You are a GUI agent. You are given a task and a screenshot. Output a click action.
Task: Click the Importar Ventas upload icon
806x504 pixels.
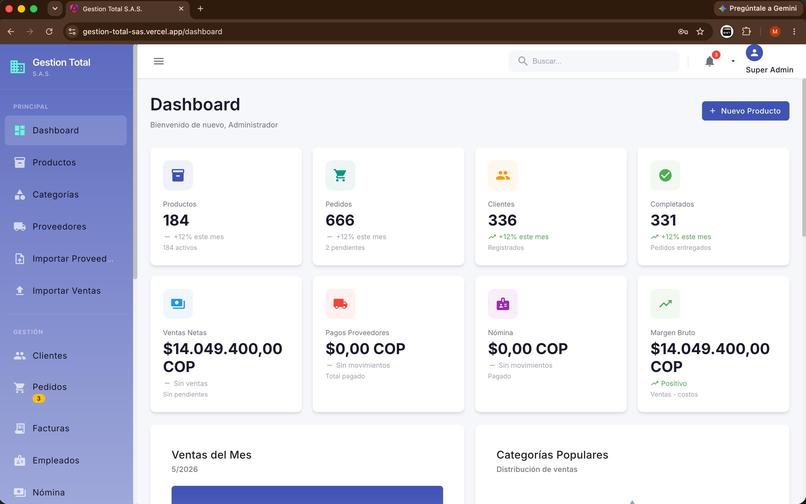pos(20,291)
